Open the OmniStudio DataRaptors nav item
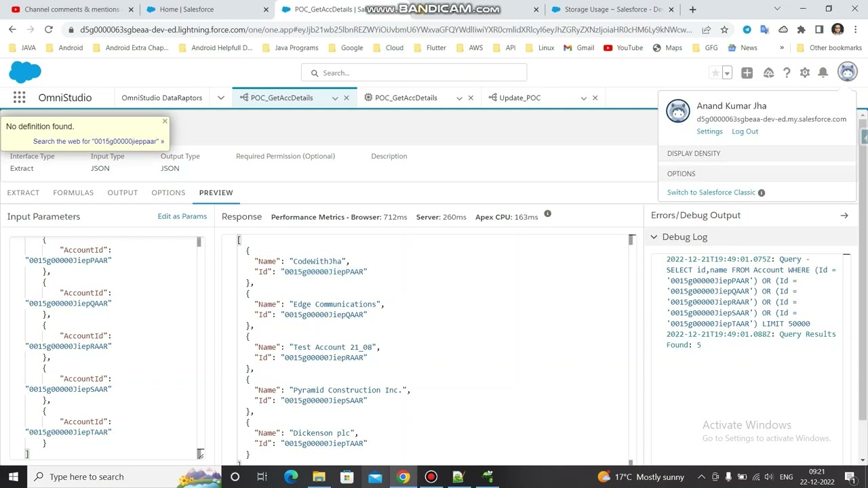The image size is (868, 488). click(161, 98)
